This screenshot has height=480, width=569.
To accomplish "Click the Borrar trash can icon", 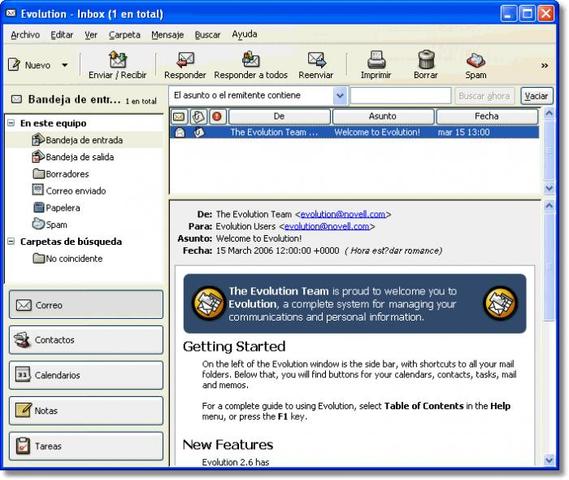I will pos(426,59).
